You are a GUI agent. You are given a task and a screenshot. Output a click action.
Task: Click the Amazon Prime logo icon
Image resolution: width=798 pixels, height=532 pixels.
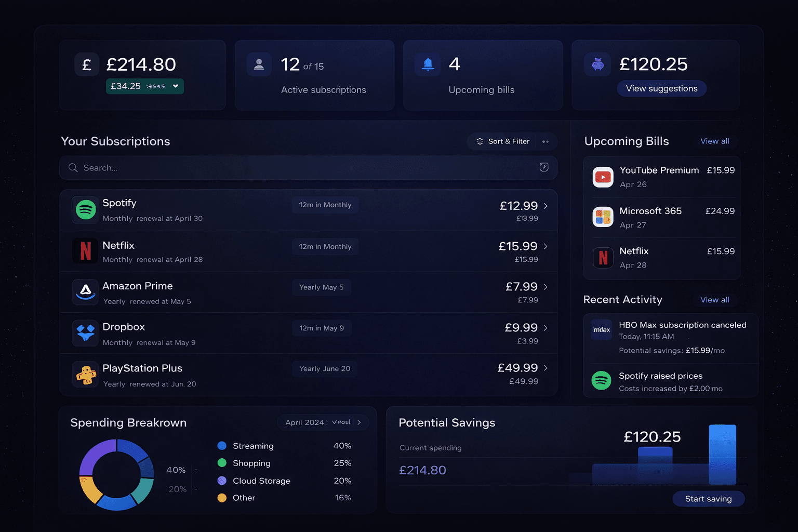tap(86, 292)
